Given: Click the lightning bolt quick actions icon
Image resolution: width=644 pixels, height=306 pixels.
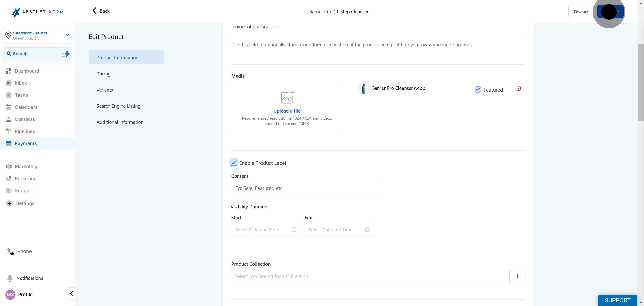Looking at the screenshot, I should [x=66, y=53].
